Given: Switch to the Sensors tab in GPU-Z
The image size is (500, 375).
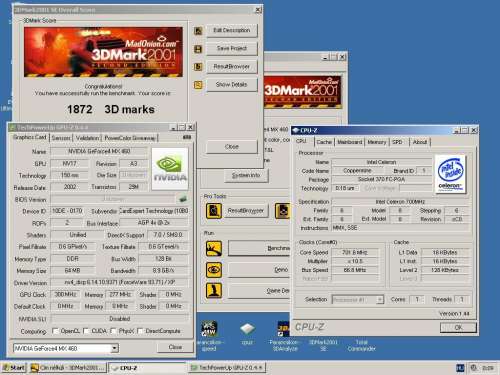Looking at the screenshot, I should click(61, 138).
